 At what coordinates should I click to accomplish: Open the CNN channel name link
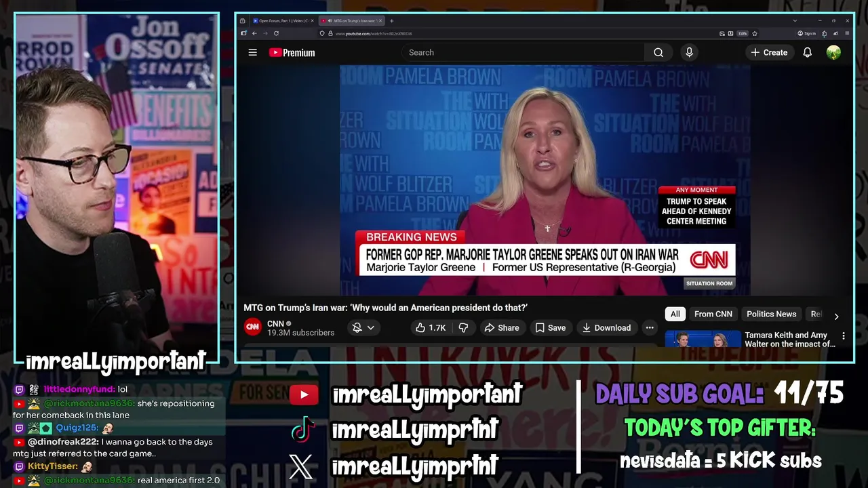click(x=275, y=323)
